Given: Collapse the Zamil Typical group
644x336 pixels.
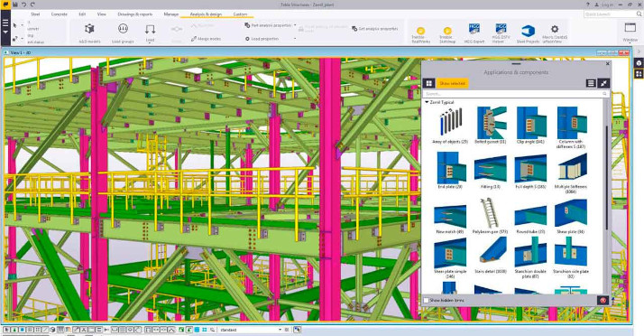Looking at the screenshot, I should (427, 102).
